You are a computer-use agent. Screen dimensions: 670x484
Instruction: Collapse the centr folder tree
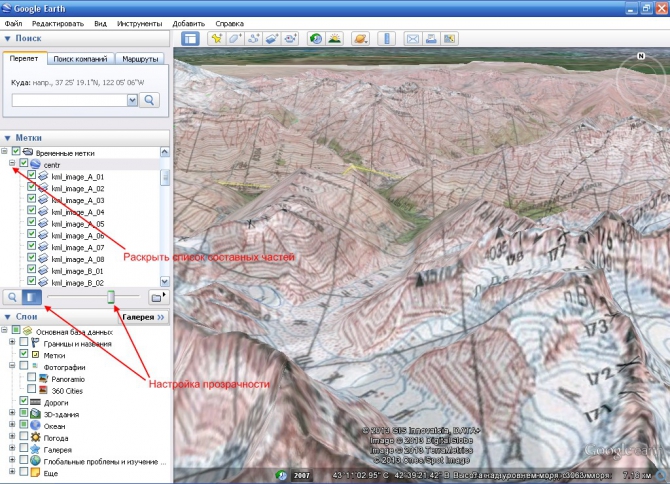point(12,163)
